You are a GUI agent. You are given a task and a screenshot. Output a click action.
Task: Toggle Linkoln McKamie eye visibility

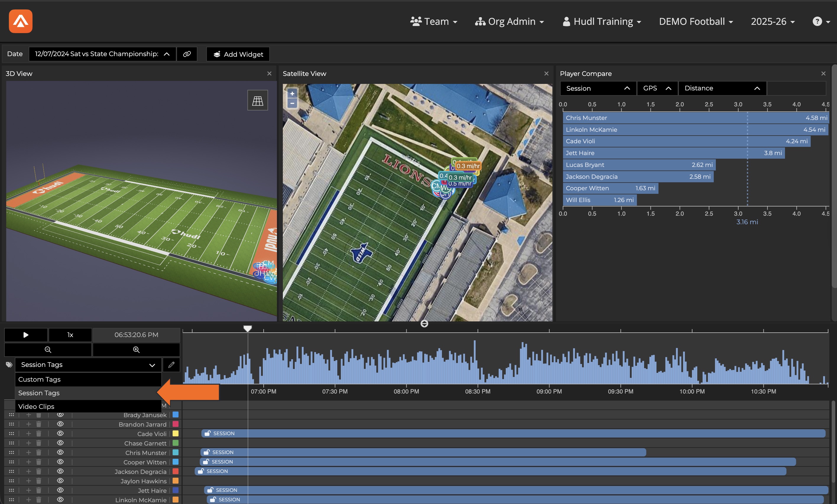(x=60, y=500)
